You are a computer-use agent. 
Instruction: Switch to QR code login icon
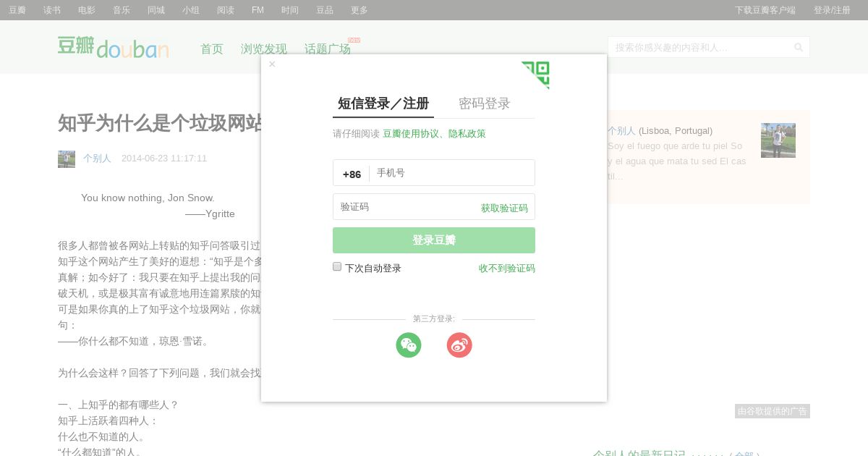click(x=535, y=75)
